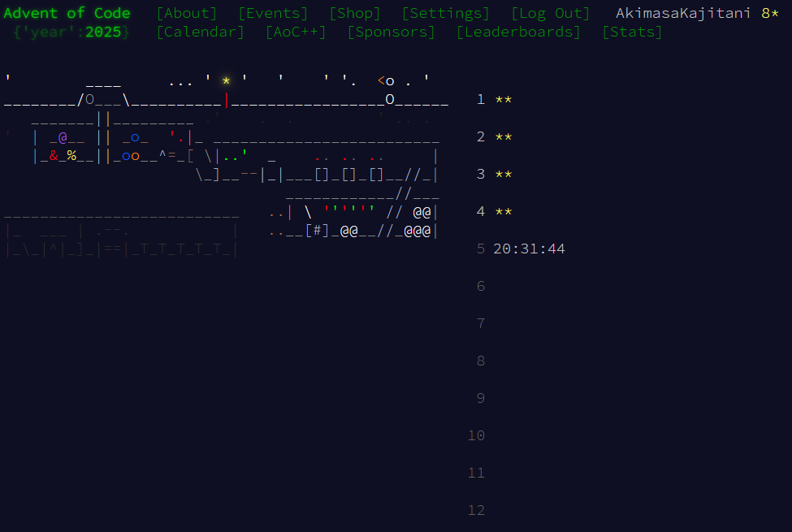This screenshot has width=792, height=532.
Task: Open the [Shop] link
Action: pyautogui.click(x=354, y=13)
